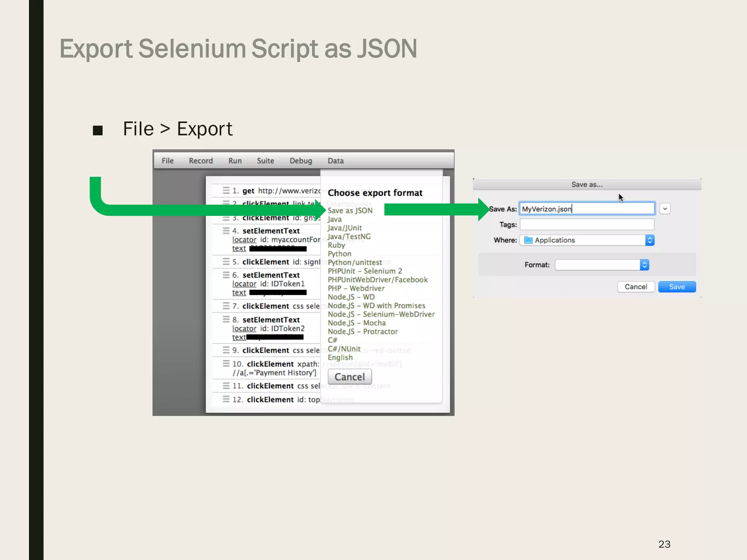Click the drag handle of step 5 clickElement
The image size is (747, 560).
tap(226, 262)
